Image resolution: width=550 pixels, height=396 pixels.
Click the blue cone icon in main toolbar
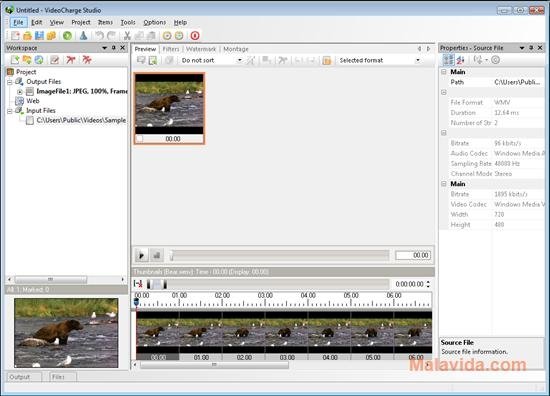pos(83,35)
